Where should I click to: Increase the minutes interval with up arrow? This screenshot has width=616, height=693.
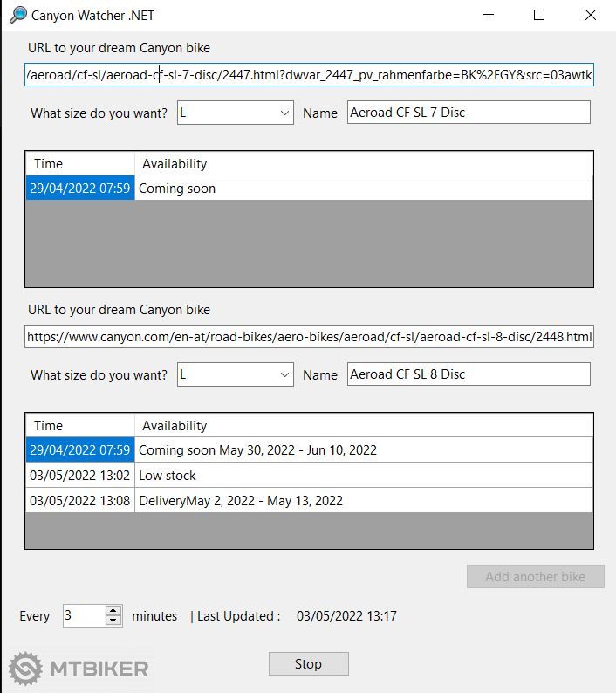coord(113,611)
